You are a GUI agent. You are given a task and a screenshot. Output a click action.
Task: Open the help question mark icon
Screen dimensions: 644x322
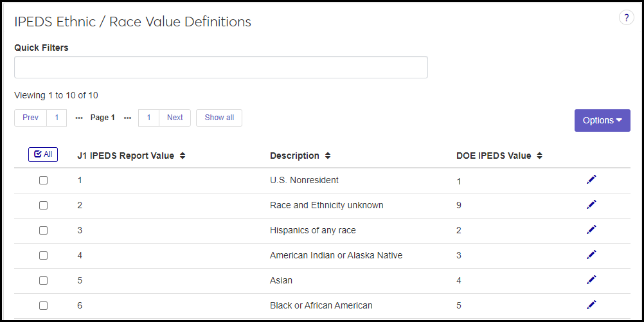coord(626,19)
